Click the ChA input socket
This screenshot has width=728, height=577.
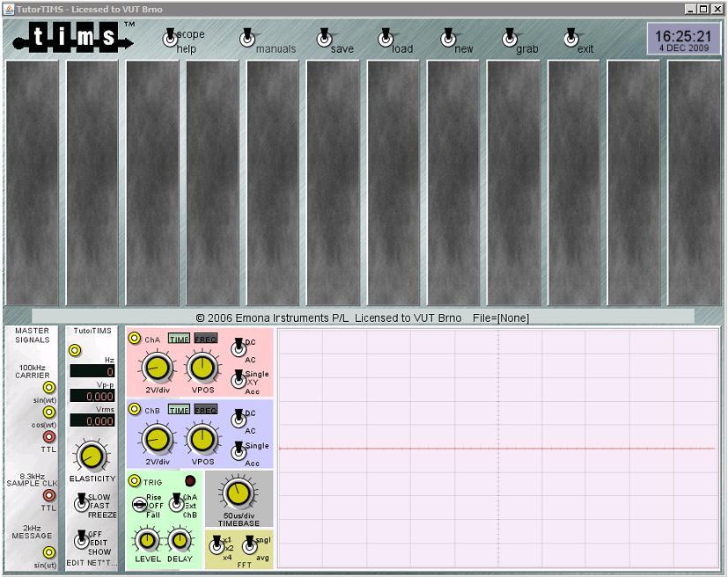(135, 338)
